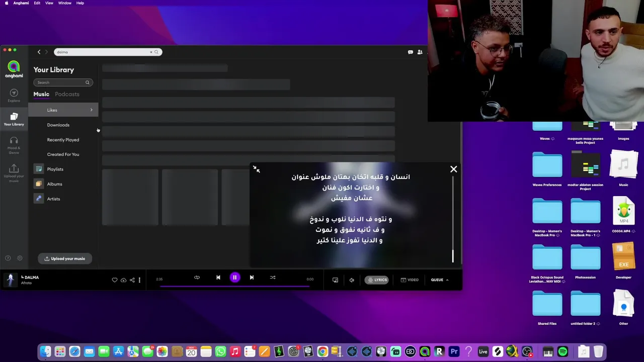
Task: Open the Explore section in Anghami sidebar
Action: click(x=14, y=95)
